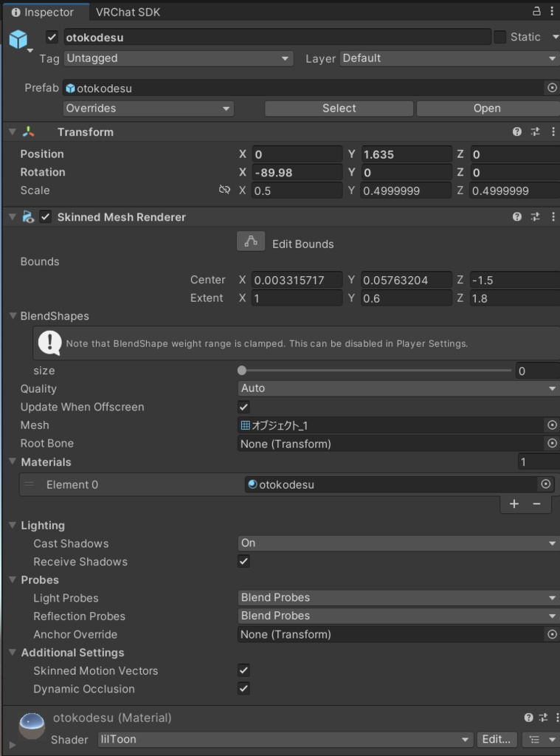Screen dimensions: 560x756
Task: Click the Inspector lock icon
Action: tap(536, 12)
